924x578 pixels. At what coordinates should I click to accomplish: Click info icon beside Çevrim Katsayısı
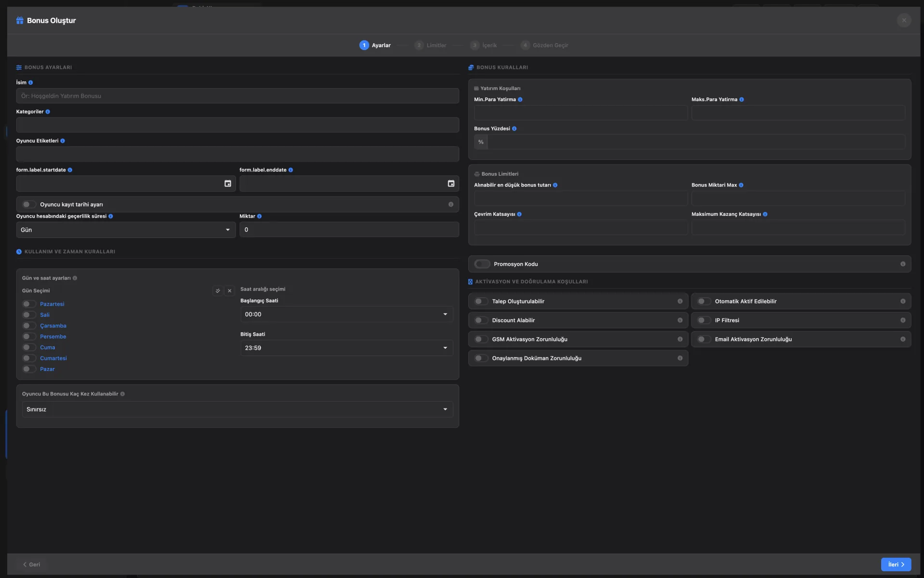click(x=519, y=214)
